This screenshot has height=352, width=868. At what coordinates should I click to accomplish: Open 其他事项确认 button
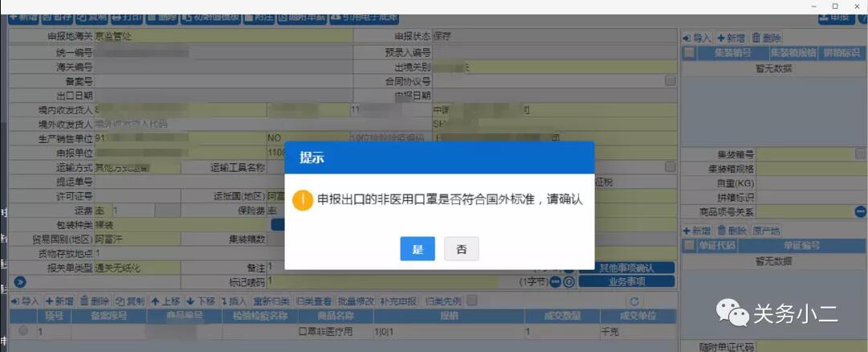tap(626, 268)
